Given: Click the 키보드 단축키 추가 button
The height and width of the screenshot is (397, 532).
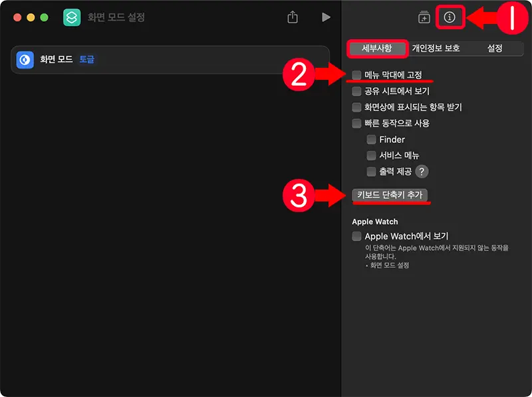Looking at the screenshot, I should pos(390,196).
